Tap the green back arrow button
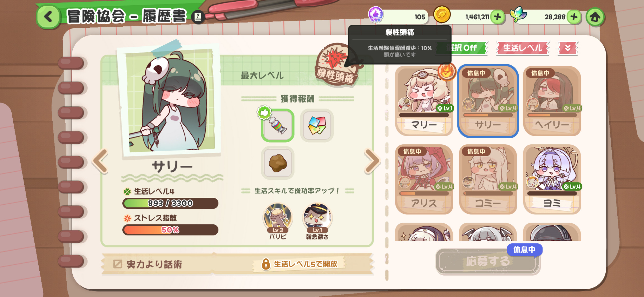This screenshot has width=644, height=297. click(x=48, y=17)
